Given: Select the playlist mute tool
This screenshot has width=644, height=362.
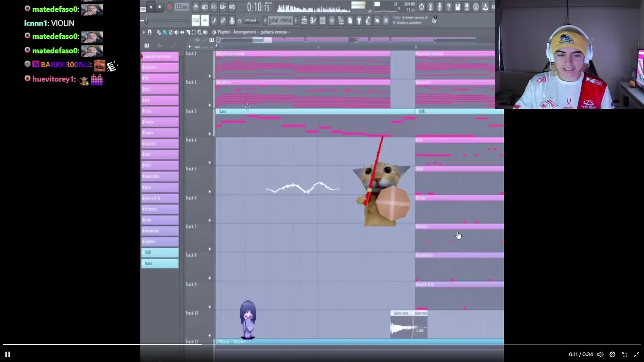Looking at the screenshot, I should [176, 32].
